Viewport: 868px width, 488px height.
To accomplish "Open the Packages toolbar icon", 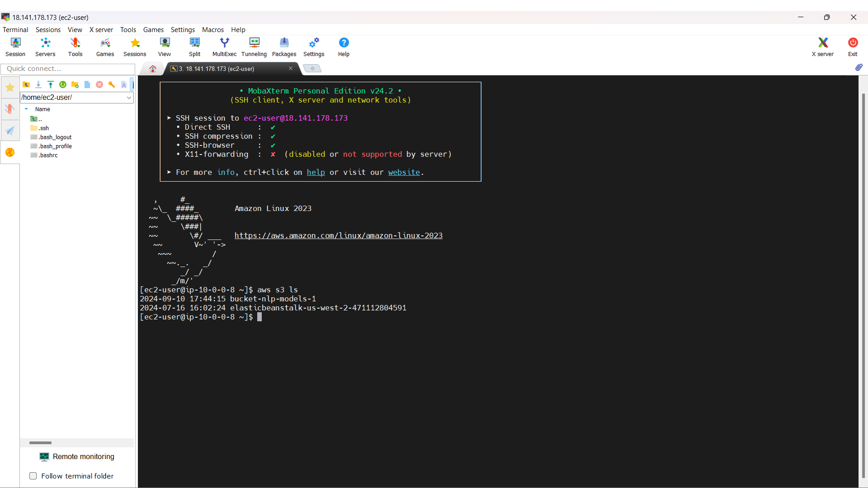I will 284,47.
